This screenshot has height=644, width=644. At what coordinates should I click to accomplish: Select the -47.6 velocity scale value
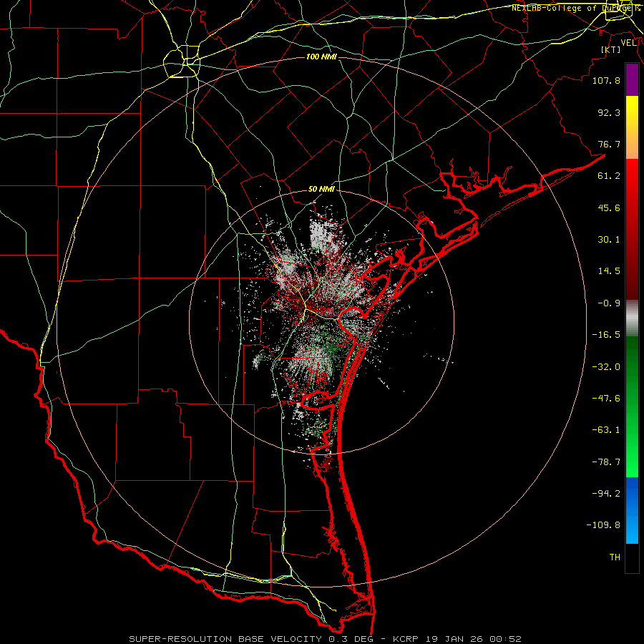606,399
